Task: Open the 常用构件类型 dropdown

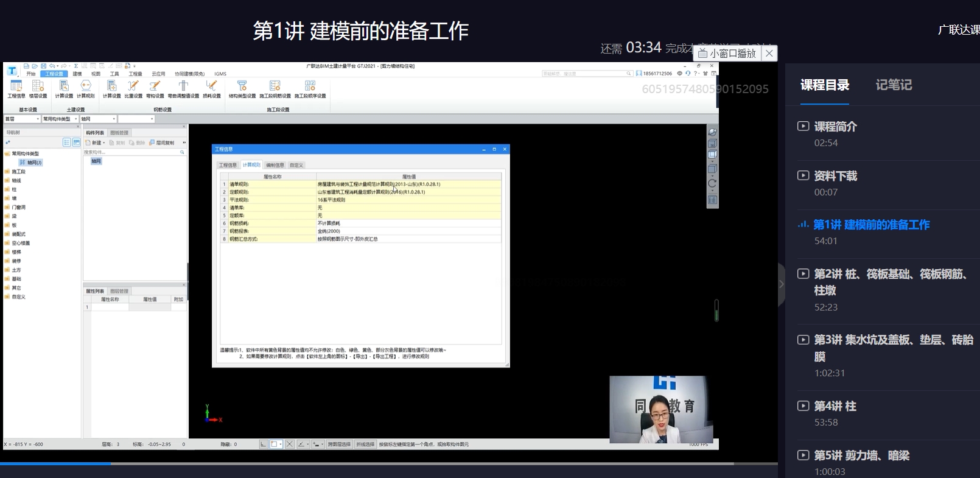Action: coord(60,119)
